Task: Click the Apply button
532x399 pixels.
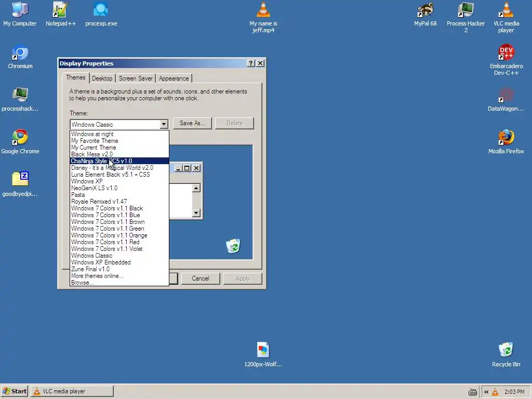Action: 243,278
